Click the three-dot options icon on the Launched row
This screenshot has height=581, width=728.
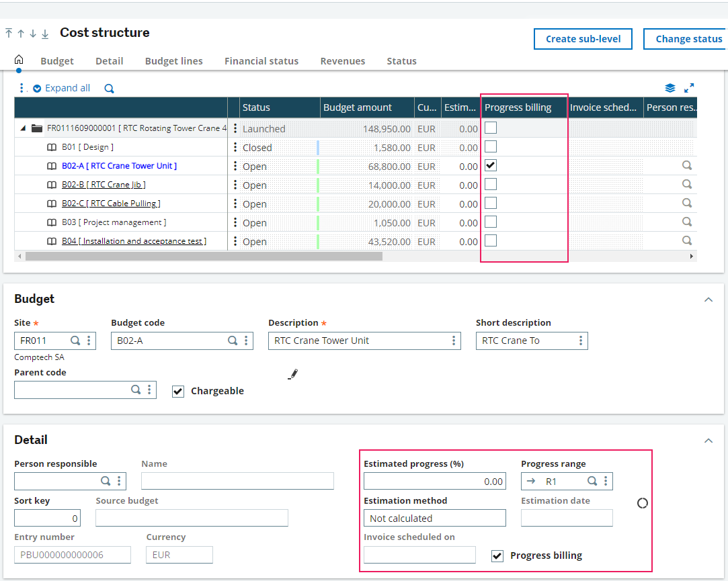click(x=233, y=128)
